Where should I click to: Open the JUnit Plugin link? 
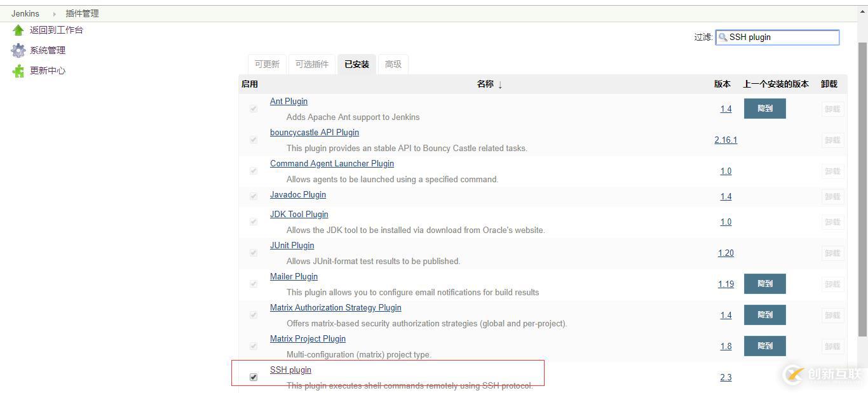(x=292, y=245)
